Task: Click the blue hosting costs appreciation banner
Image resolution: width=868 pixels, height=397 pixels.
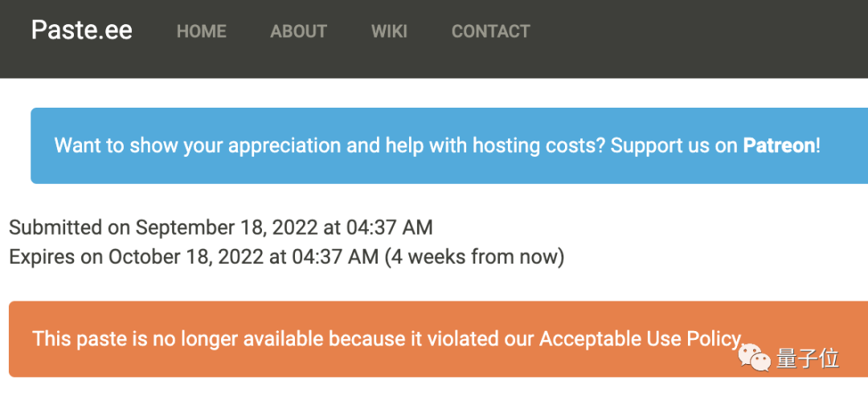Action: [x=449, y=145]
